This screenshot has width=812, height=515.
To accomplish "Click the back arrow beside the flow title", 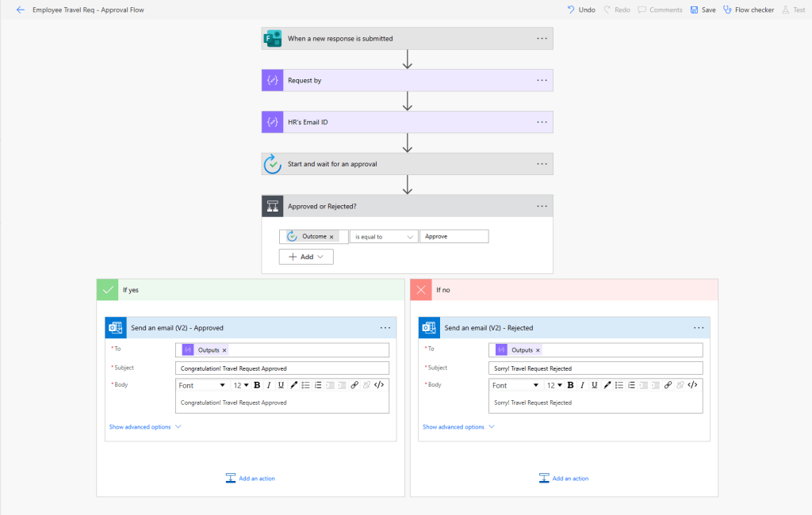I will tap(21, 10).
